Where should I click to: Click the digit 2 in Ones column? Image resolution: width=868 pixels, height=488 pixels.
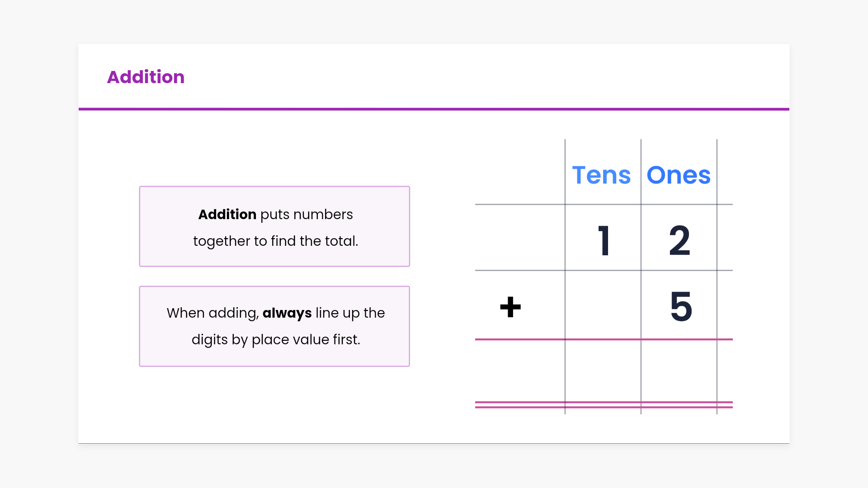679,240
